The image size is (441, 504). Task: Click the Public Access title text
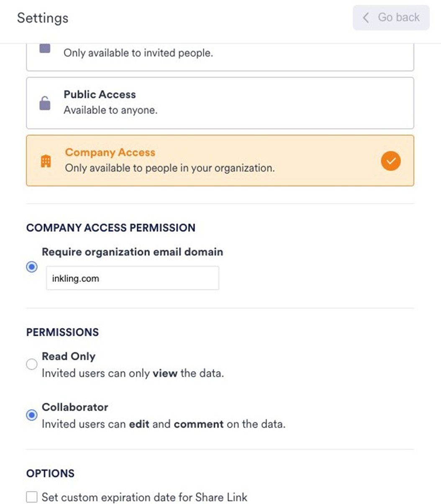click(x=100, y=95)
